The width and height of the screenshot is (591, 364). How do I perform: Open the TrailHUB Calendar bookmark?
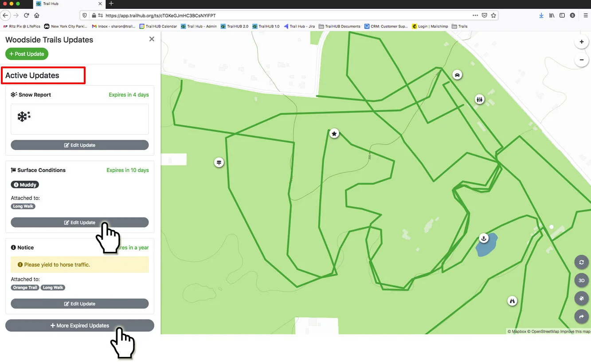[158, 26]
